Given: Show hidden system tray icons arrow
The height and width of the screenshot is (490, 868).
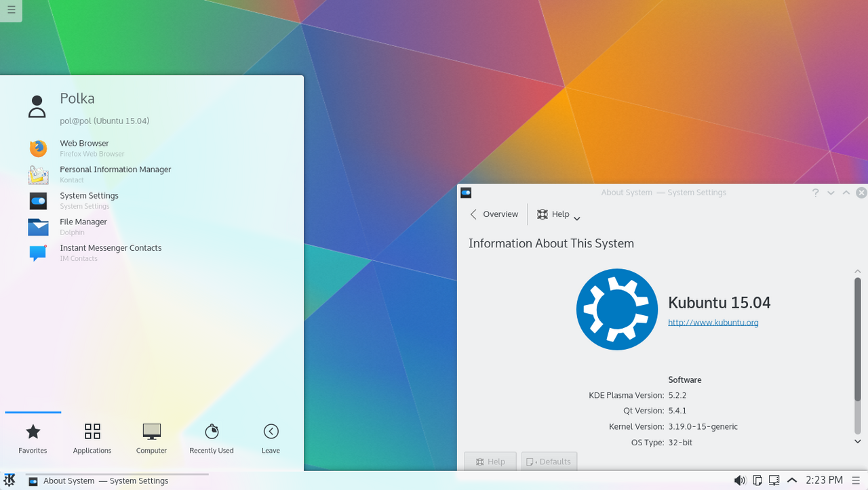Looking at the screenshot, I should point(792,481).
